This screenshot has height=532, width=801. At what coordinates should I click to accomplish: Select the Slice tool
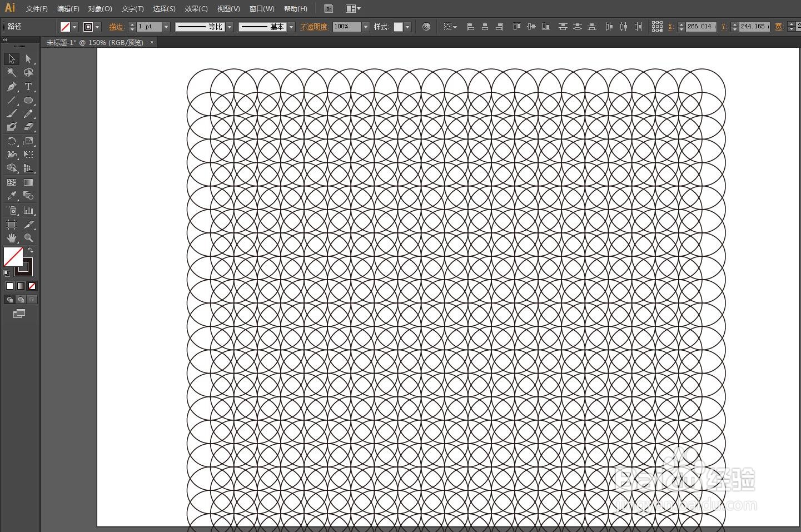[28, 225]
